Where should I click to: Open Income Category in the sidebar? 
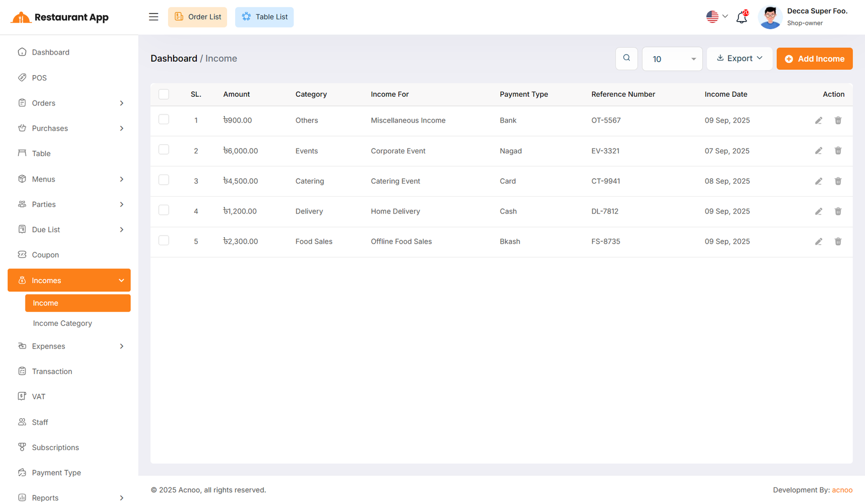tap(62, 323)
